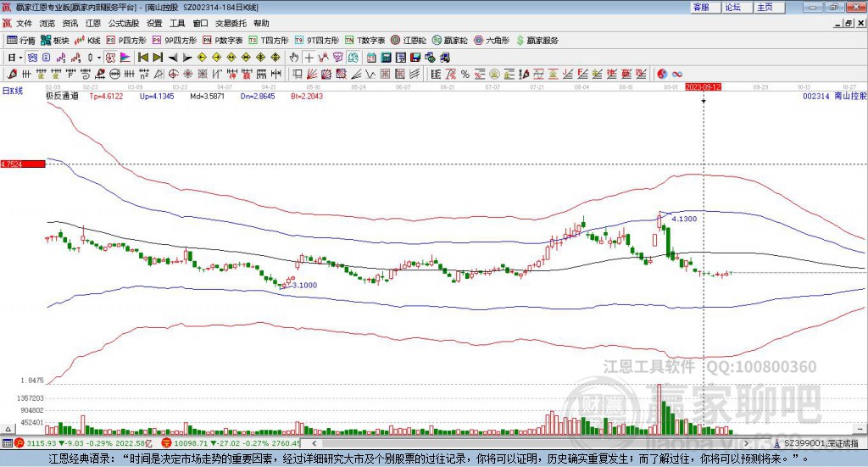Open the 六角形 hexagon tool
868x467 pixels.
[x=492, y=41]
